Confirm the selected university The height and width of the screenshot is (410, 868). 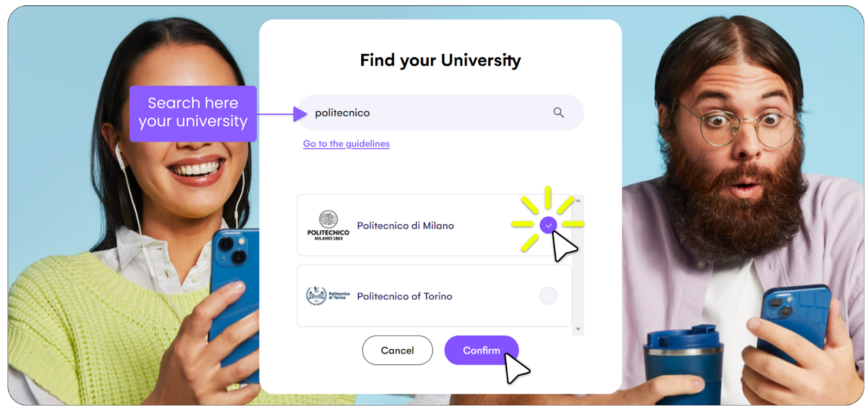[481, 350]
